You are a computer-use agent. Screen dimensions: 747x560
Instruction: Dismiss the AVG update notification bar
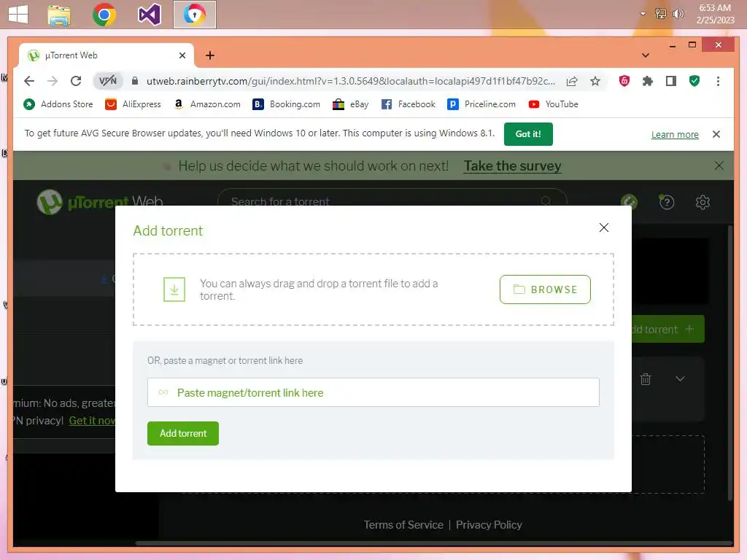[716, 134]
